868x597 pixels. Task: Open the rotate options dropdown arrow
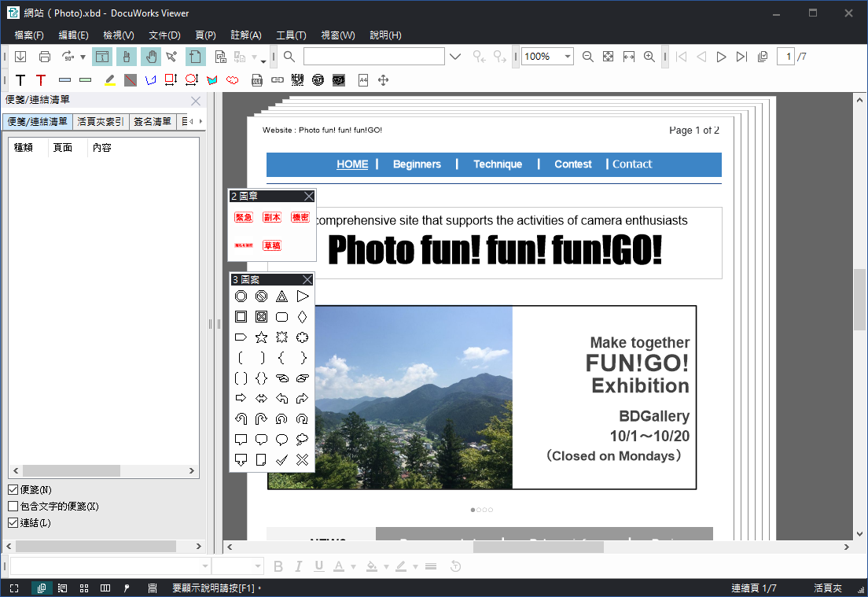83,57
